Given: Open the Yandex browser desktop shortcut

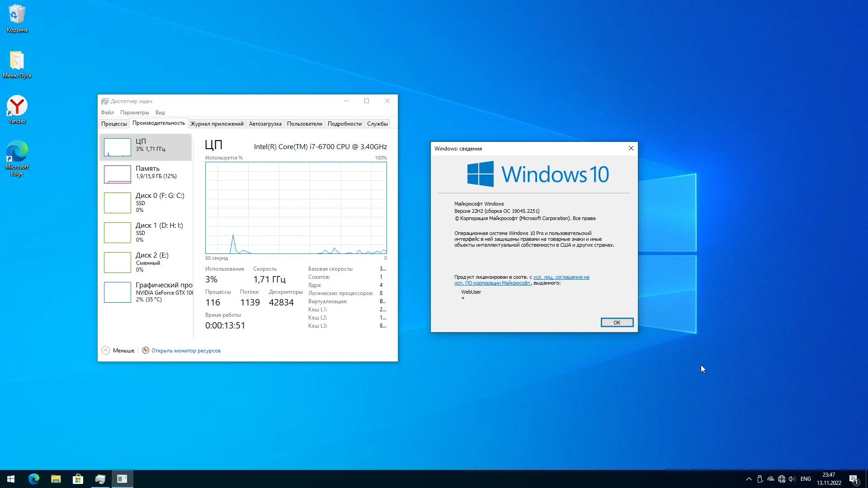Looking at the screenshot, I should [x=17, y=108].
